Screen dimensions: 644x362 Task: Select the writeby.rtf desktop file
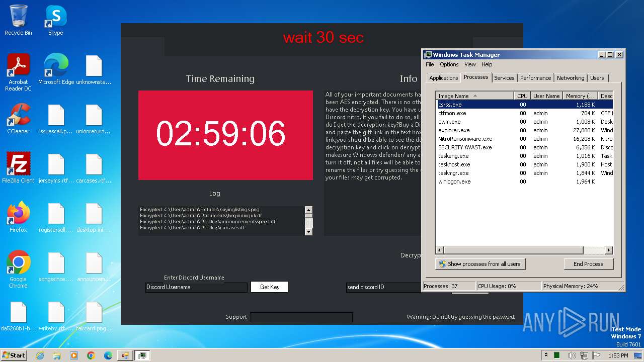pos(56,316)
